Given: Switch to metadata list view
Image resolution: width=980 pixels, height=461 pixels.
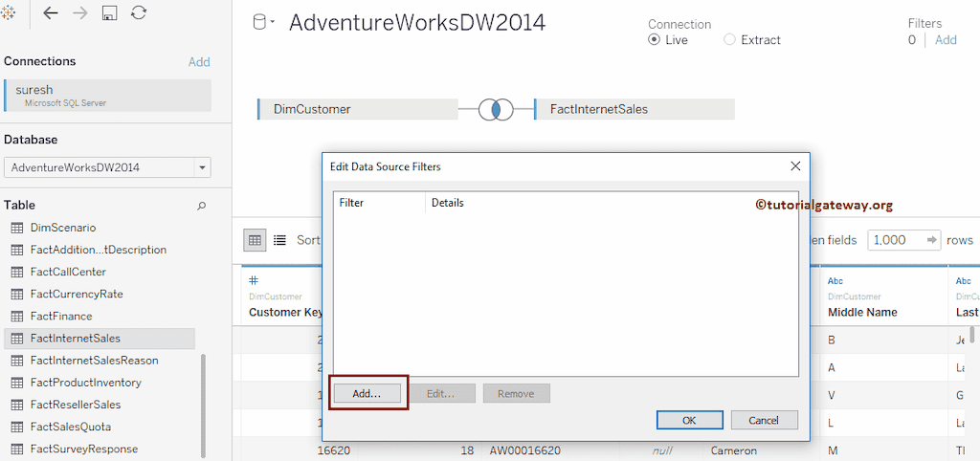Looking at the screenshot, I should (280, 240).
